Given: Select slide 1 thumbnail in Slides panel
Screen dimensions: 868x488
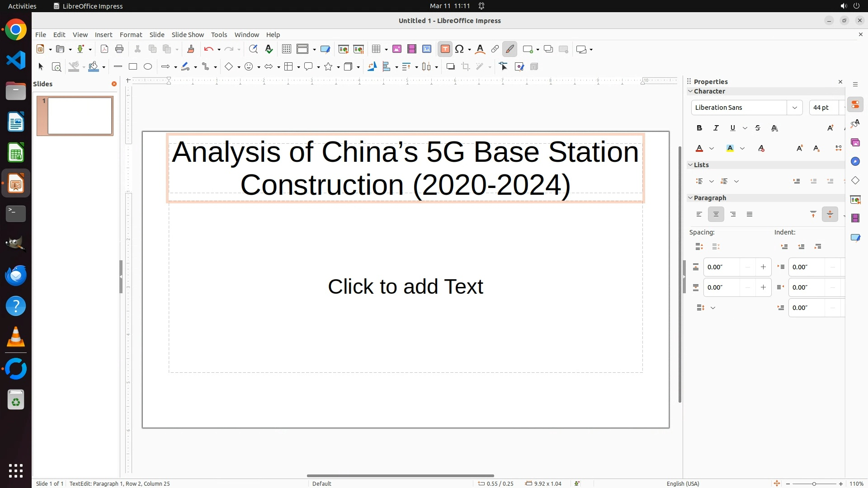Looking at the screenshot, I should point(80,116).
